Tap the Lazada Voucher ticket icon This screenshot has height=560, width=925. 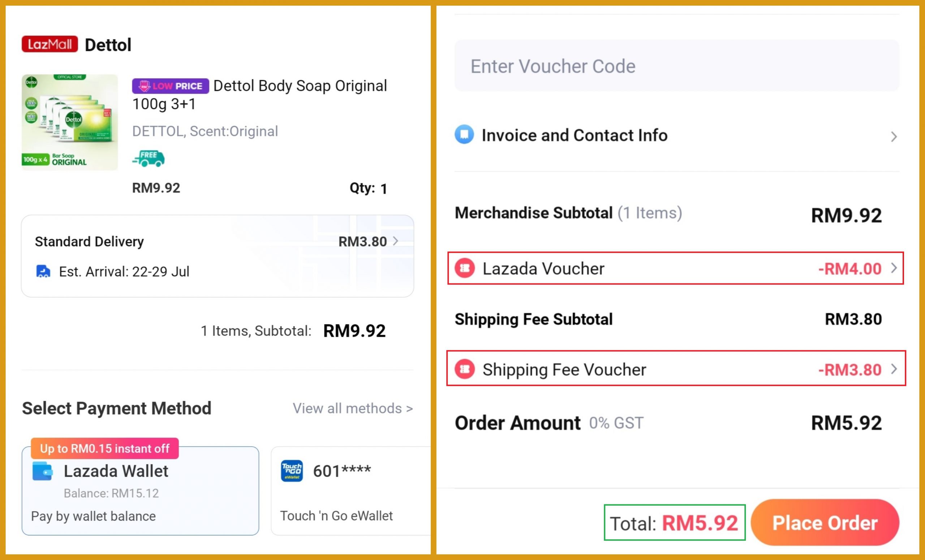coord(465,268)
